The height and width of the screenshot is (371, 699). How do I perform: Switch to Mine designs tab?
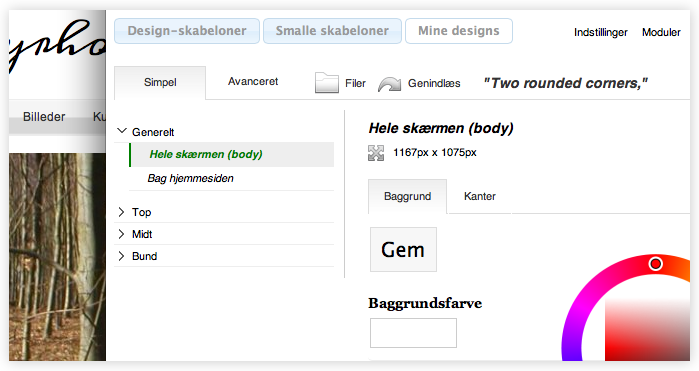tap(459, 31)
